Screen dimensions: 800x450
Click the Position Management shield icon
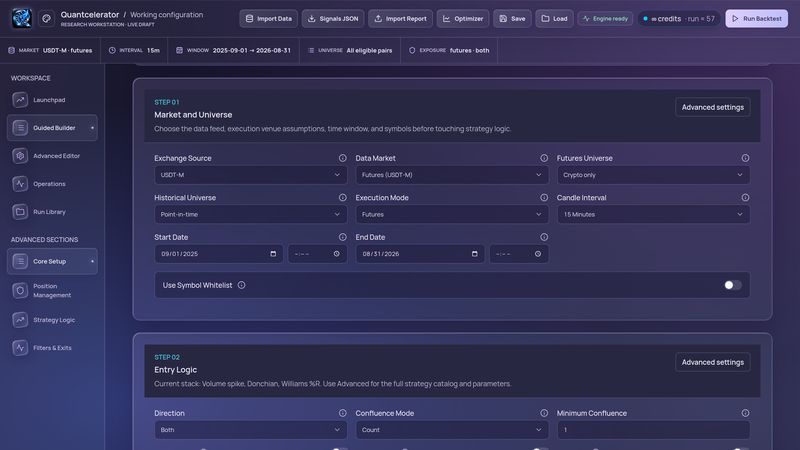click(x=20, y=290)
